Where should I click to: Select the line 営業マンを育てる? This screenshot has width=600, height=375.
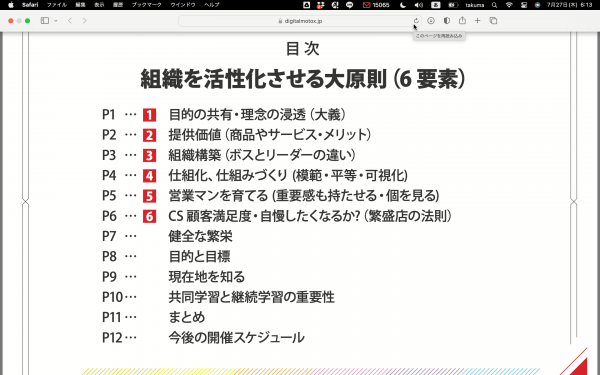(304, 196)
